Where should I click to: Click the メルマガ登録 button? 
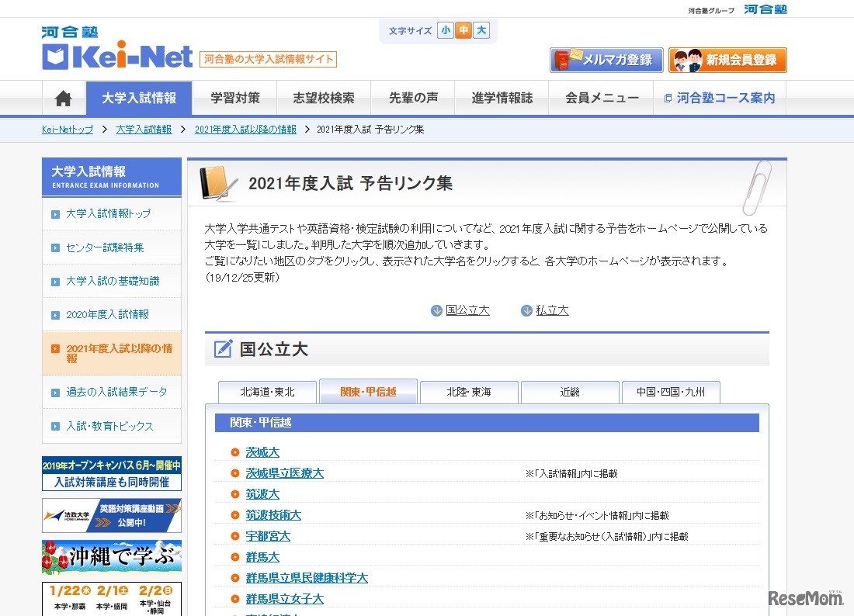606,59
